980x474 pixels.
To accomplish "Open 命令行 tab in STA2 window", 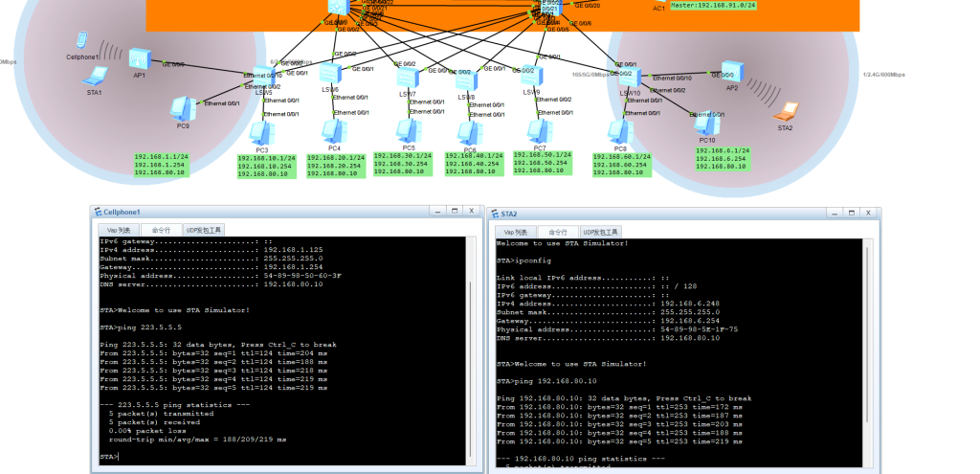I will click(557, 232).
